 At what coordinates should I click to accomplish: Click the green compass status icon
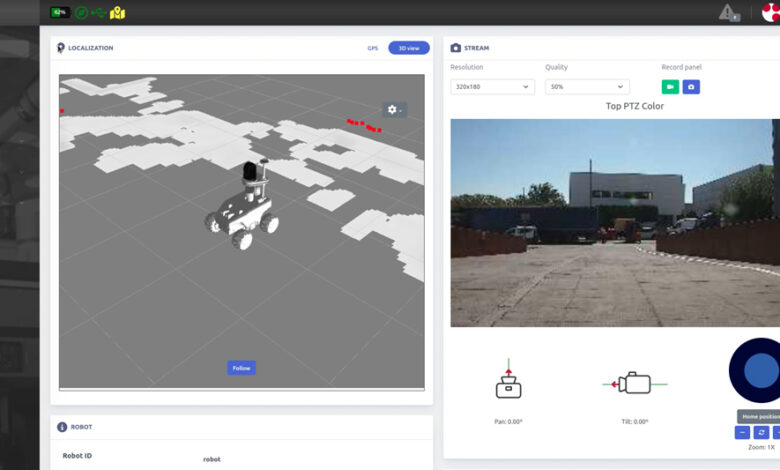click(x=81, y=13)
